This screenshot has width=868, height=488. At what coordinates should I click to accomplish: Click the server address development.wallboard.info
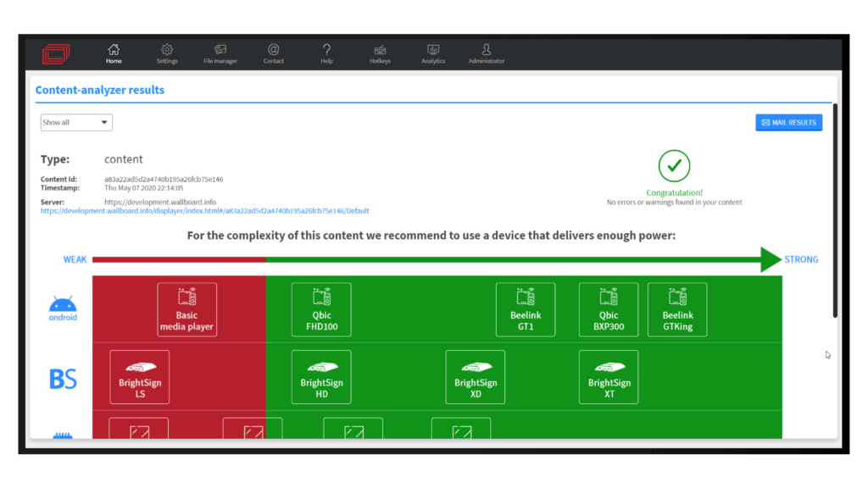point(160,202)
